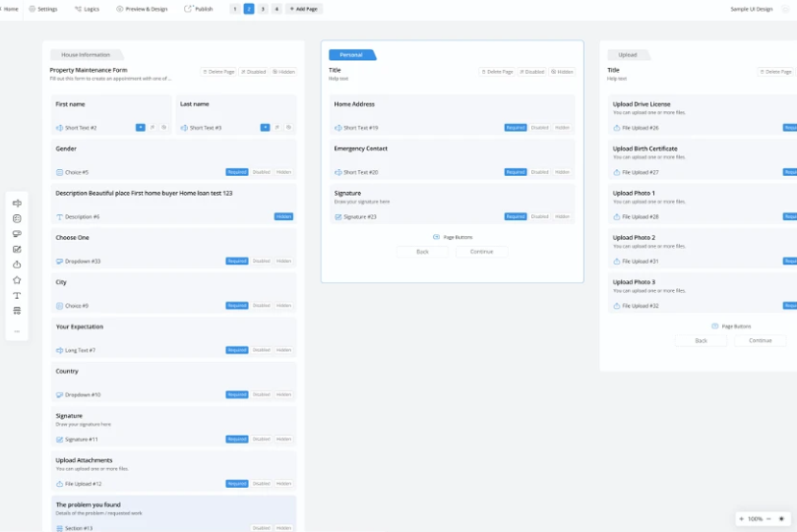This screenshot has width=797, height=532.
Task: Click Continue button on the Upload page
Action: [x=761, y=340]
